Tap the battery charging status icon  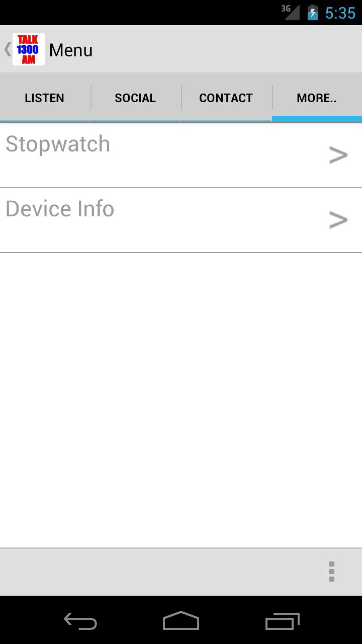pos(312,13)
